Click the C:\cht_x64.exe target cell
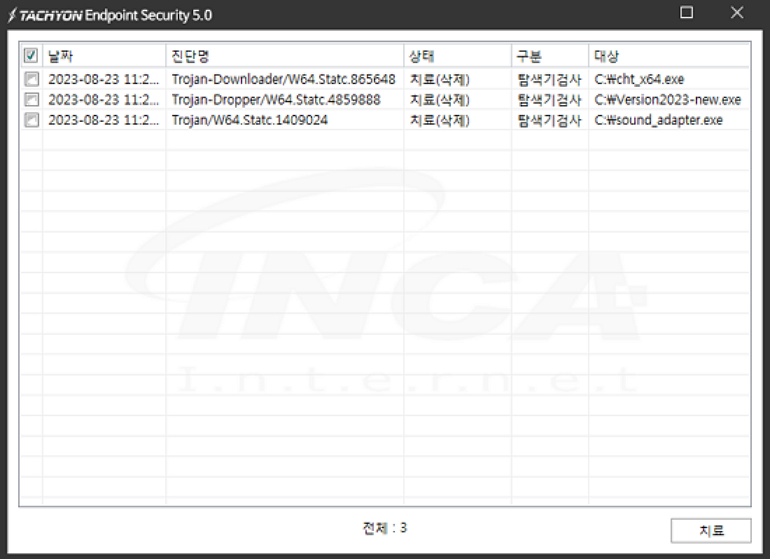Screen dimensions: 770x559 pos(639,79)
